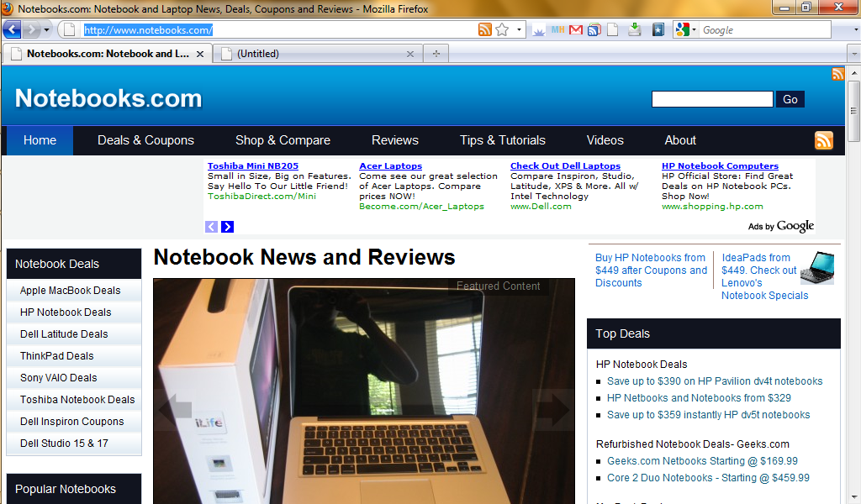Open the Deals & Coupons menu
This screenshot has height=504, width=861.
point(145,140)
